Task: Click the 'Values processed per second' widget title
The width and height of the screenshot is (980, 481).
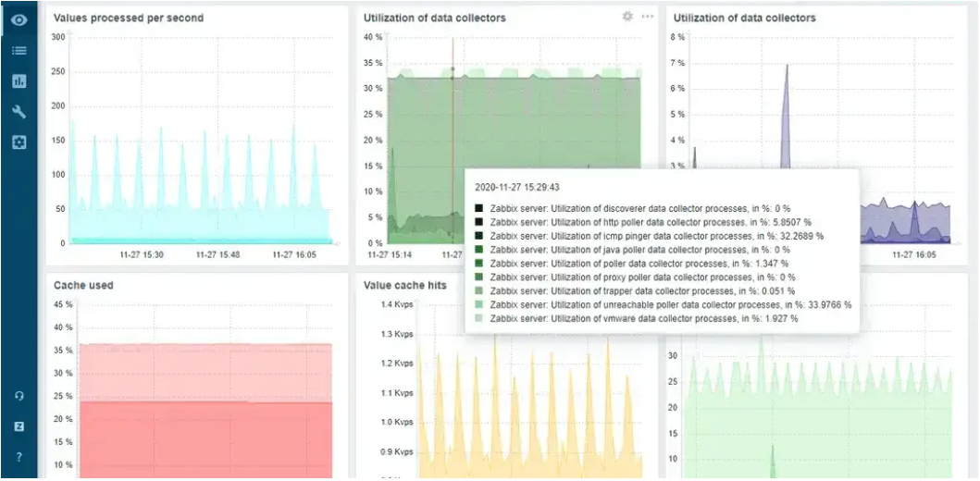Action: pyautogui.click(x=129, y=18)
